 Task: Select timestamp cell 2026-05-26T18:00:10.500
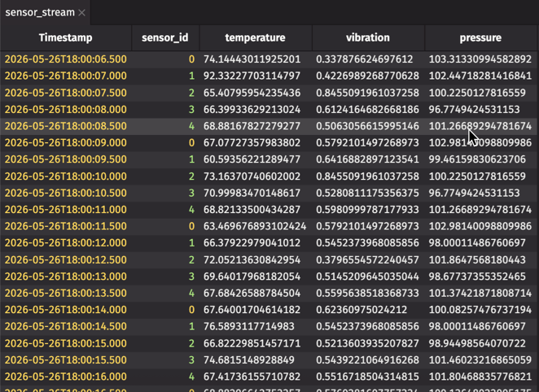click(x=66, y=193)
